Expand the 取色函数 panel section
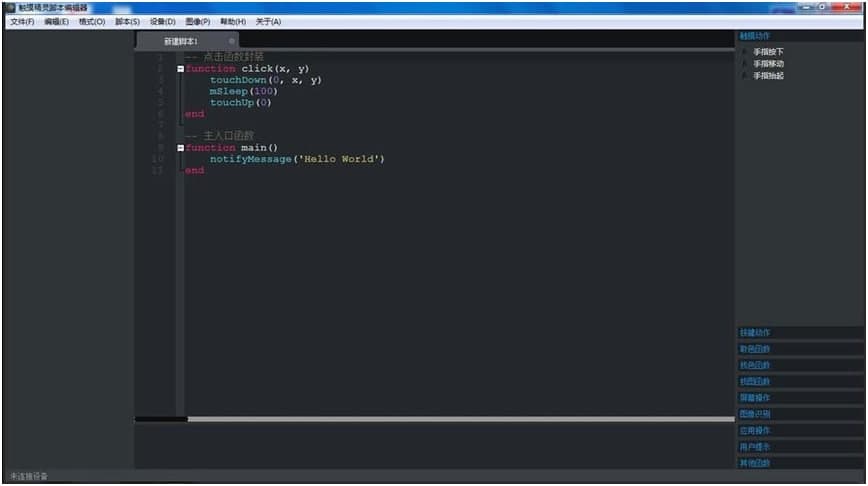The image size is (868, 486). 800,349
